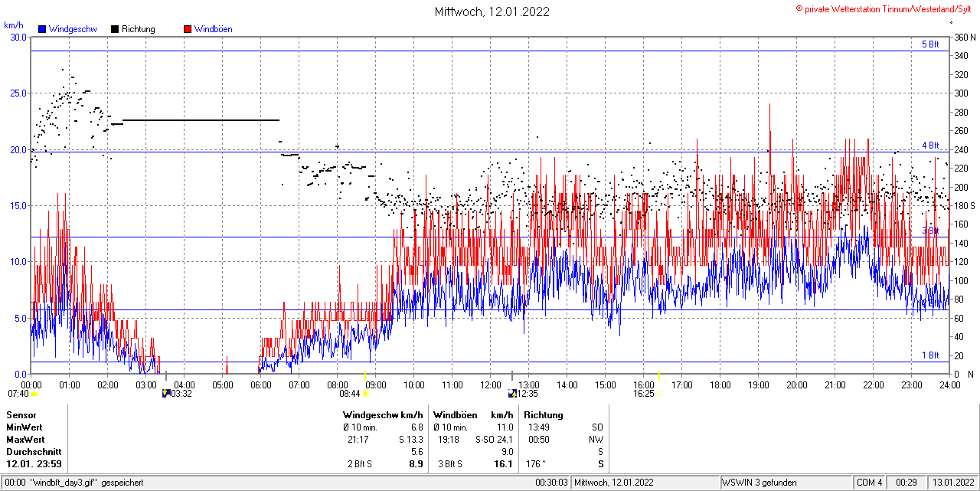This screenshot has width=980, height=491.
Task: Click the 24:00 tick on time axis
Action: point(950,385)
